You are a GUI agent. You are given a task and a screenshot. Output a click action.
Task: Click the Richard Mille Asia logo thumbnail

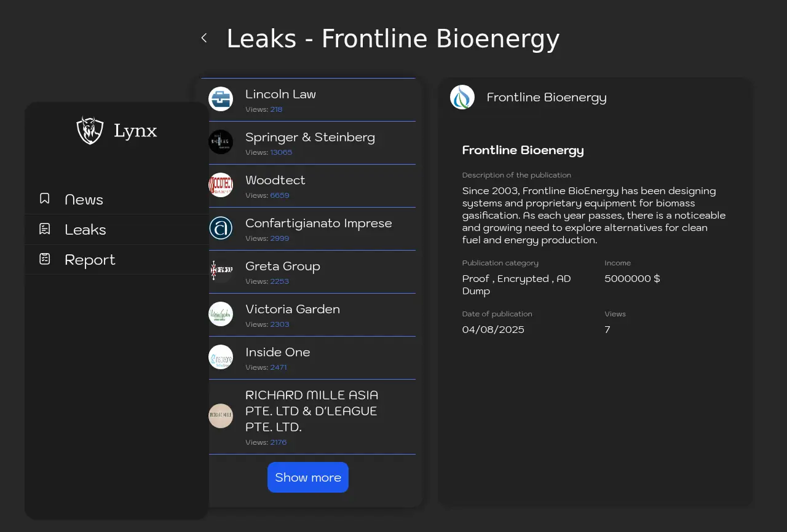click(221, 416)
